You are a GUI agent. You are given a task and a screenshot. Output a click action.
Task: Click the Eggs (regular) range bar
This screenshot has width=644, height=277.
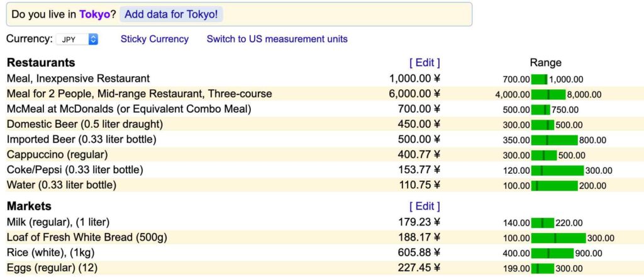pyautogui.click(x=543, y=269)
